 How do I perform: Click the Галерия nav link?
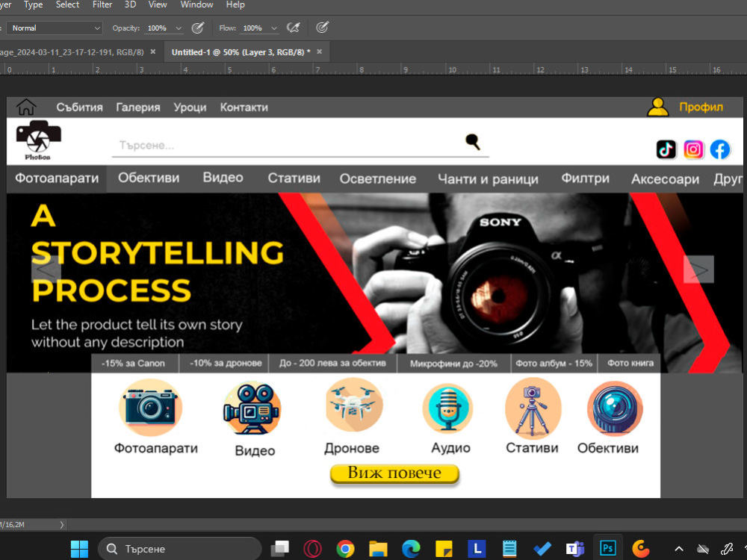138,107
